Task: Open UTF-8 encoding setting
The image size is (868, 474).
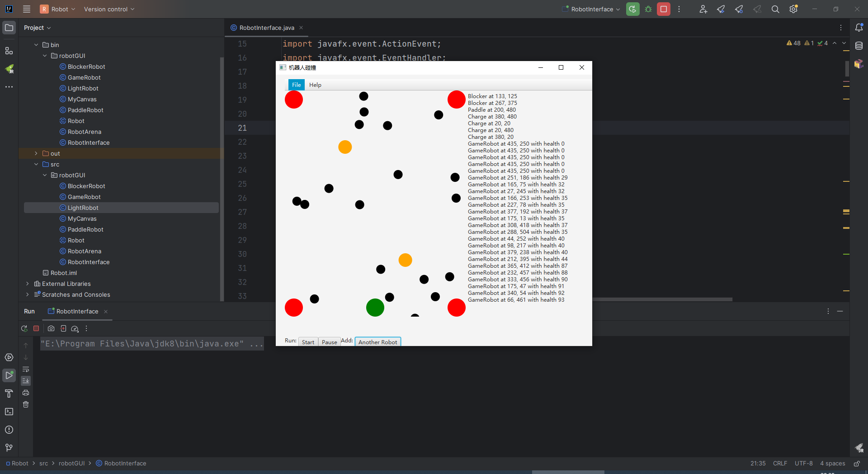Action: point(804,463)
